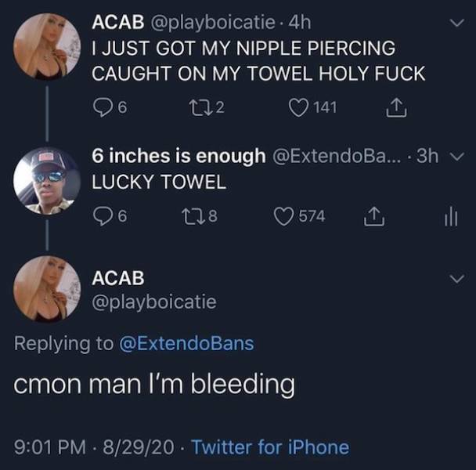The width and height of the screenshot is (476, 470).
Task: Tap ACAB avatar on the bleeding reply
Action: pyautogui.click(x=46, y=289)
